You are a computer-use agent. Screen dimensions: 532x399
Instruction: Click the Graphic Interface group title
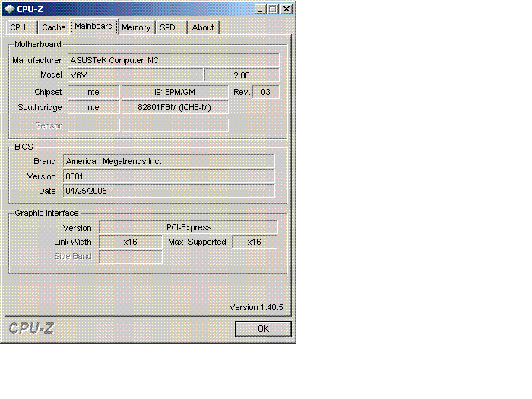46,213
